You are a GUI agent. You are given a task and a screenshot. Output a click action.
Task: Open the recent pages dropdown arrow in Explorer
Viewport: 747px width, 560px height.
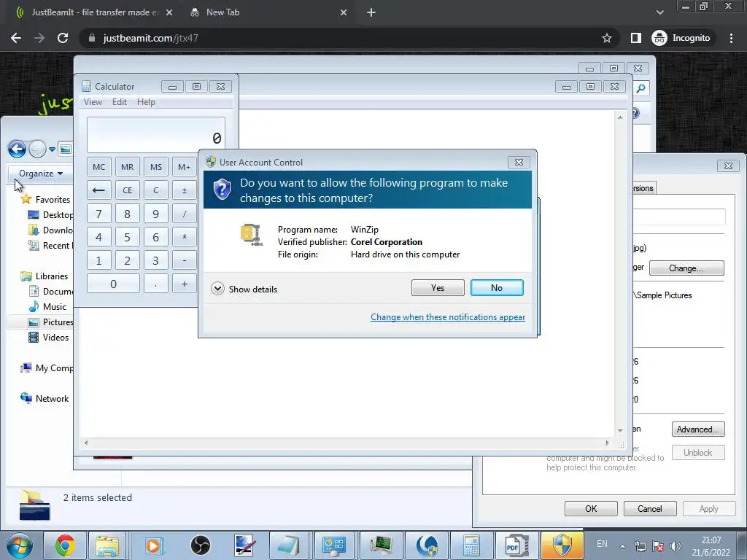click(x=52, y=149)
